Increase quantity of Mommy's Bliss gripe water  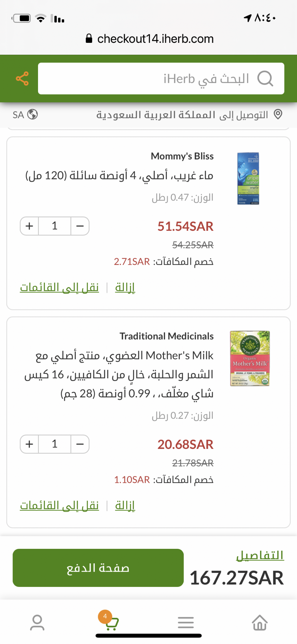(x=29, y=226)
